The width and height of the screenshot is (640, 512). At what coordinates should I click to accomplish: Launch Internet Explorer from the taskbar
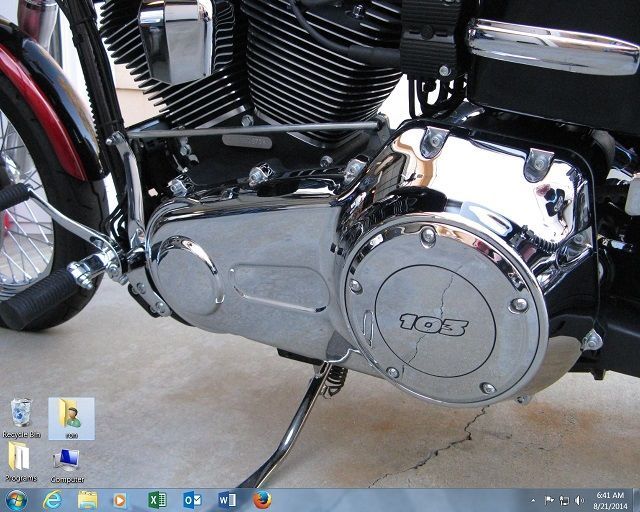52,499
